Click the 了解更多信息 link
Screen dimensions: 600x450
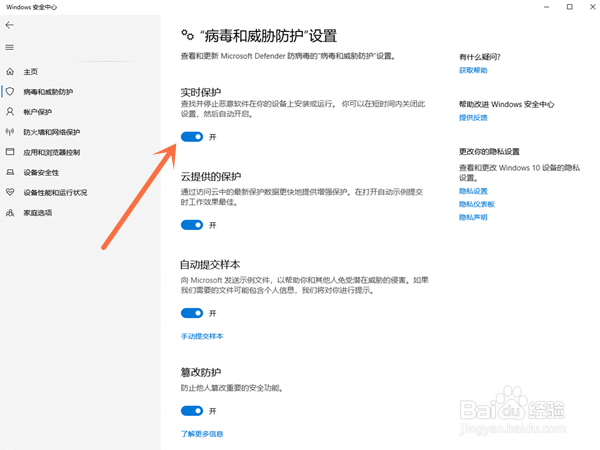pyautogui.click(x=202, y=434)
